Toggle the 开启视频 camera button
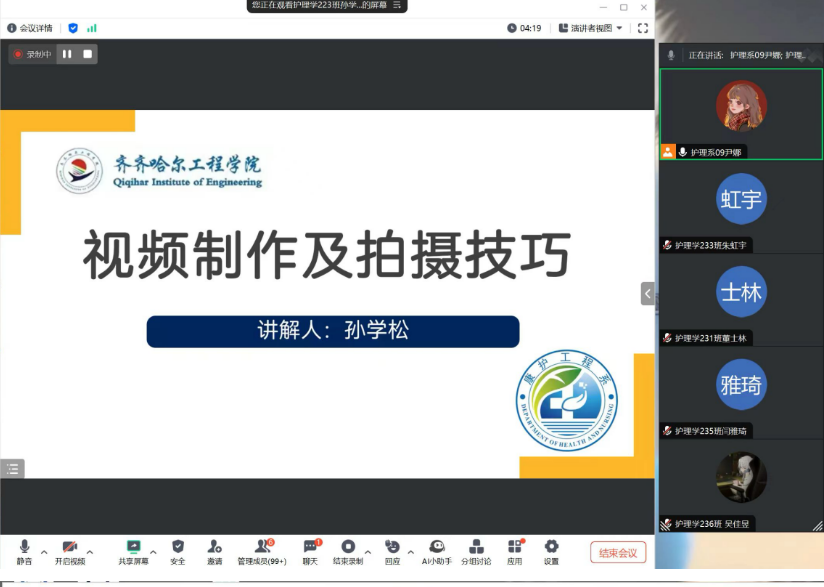 (70, 547)
